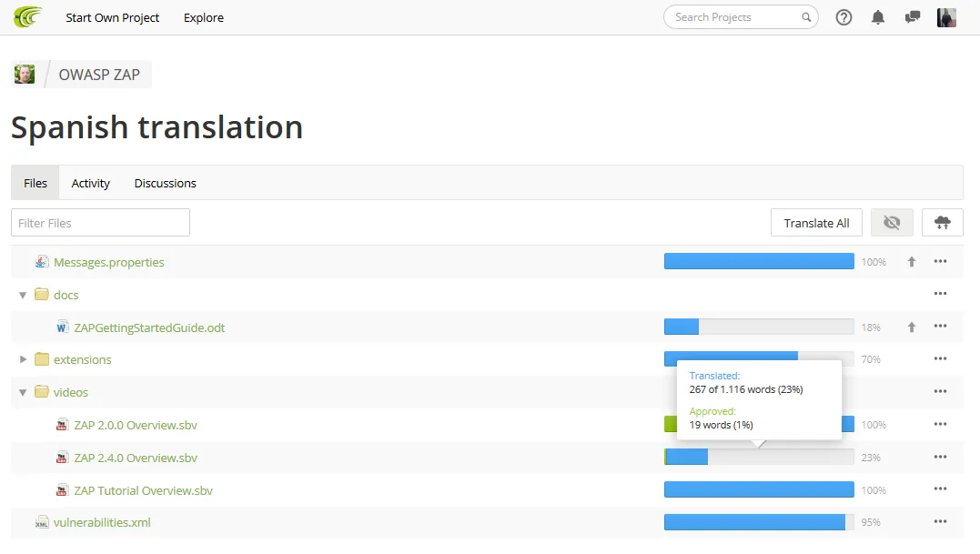This screenshot has width=980, height=554.
Task: Click the upload arrow for ZAPGettingStartedGuide.odt
Action: pos(912,327)
